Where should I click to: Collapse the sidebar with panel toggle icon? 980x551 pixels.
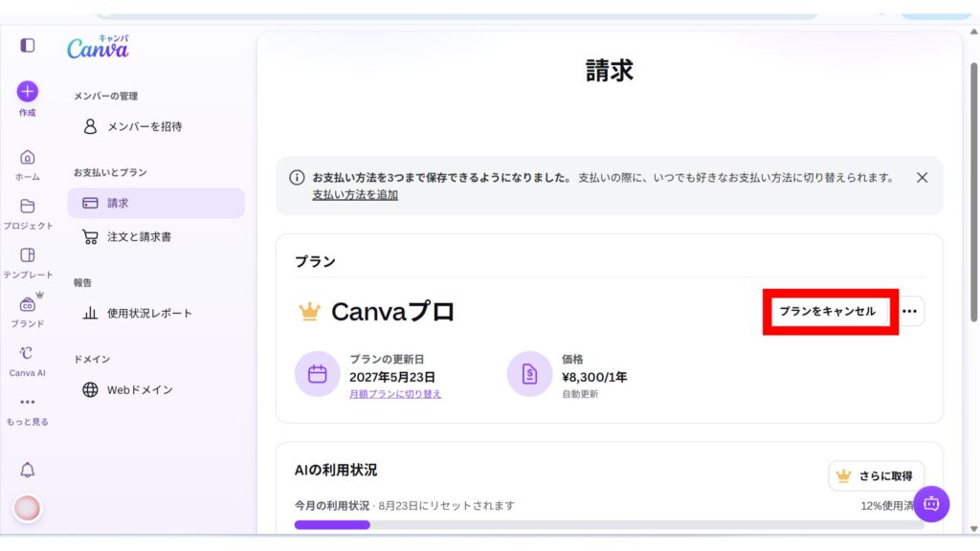(x=28, y=46)
